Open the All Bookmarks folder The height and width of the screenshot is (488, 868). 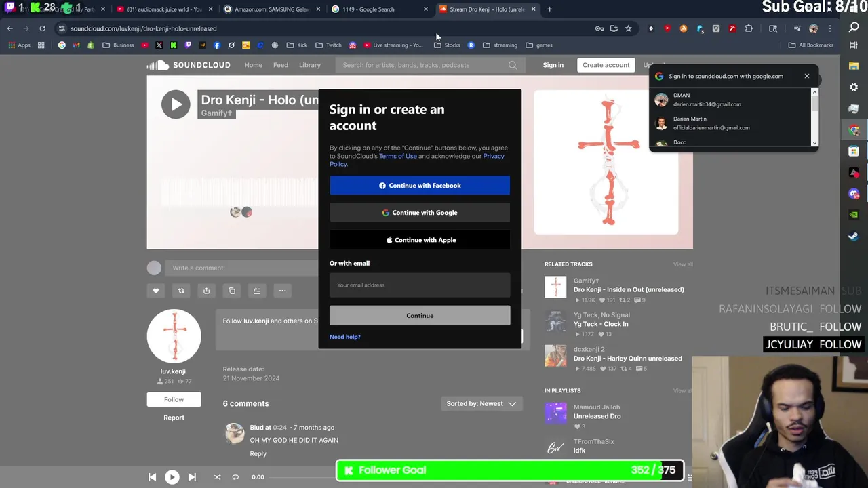pos(810,45)
